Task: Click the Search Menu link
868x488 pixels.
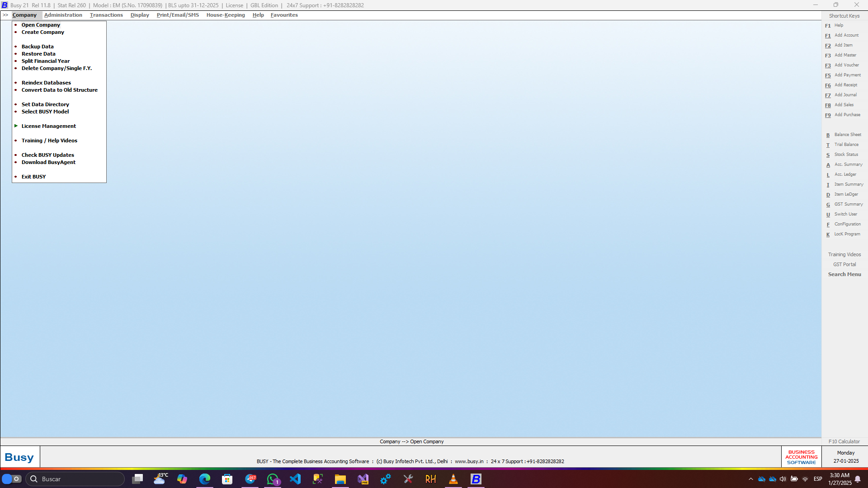Action: (844, 274)
